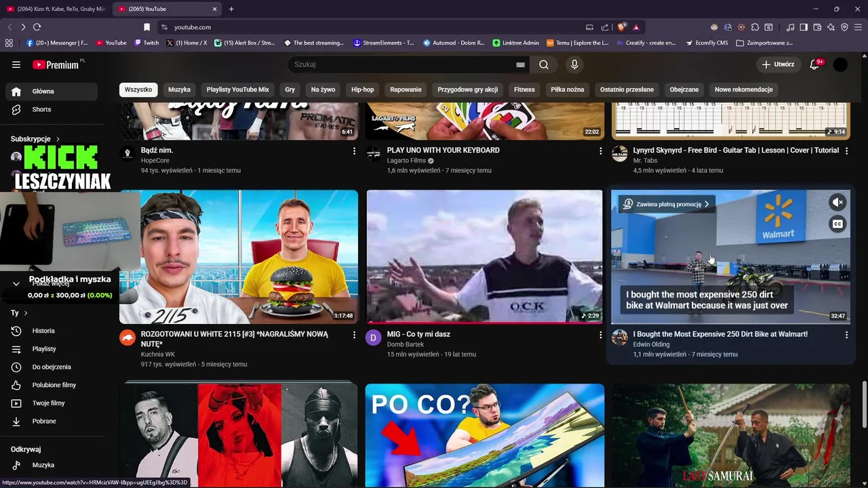Select the Na żywo filter chip
This screenshot has height=488, width=868.
point(323,89)
